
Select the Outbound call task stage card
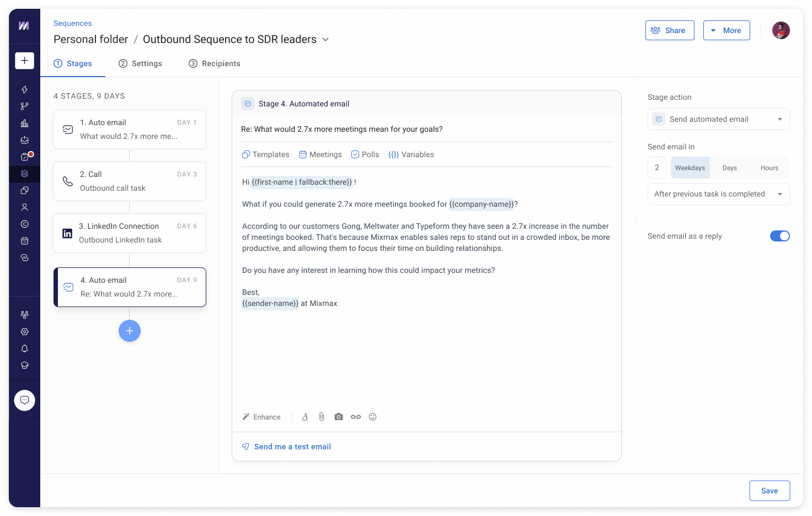coord(129,181)
